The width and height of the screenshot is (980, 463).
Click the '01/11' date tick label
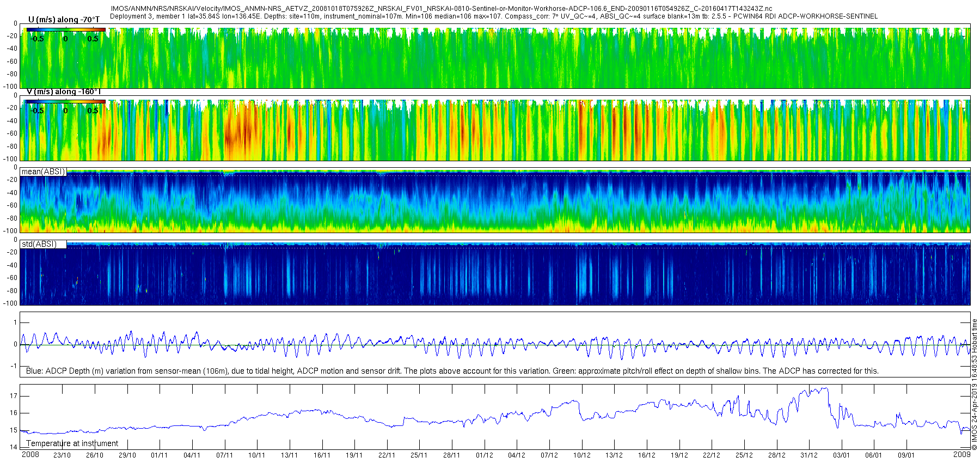click(x=160, y=455)
